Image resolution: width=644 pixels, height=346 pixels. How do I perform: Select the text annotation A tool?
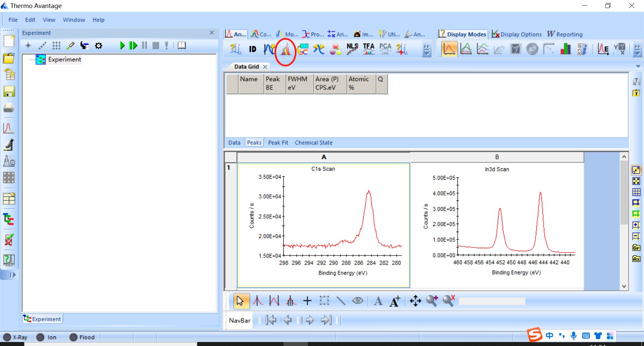pyautogui.click(x=378, y=301)
